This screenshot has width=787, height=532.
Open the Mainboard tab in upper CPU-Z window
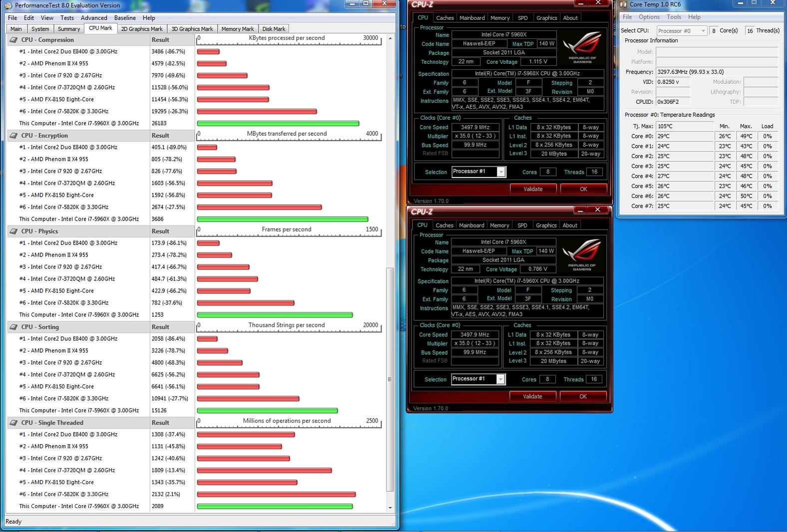[x=472, y=18]
